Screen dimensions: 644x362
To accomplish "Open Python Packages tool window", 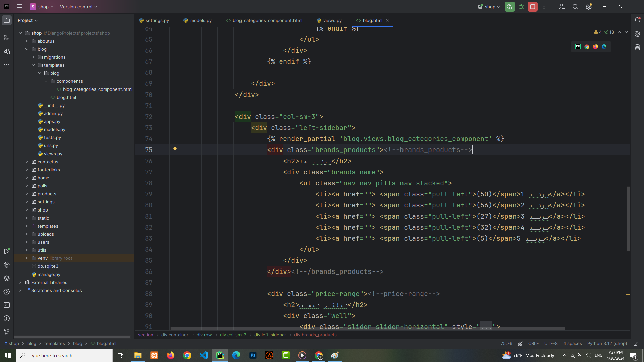I will pos(7,278).
